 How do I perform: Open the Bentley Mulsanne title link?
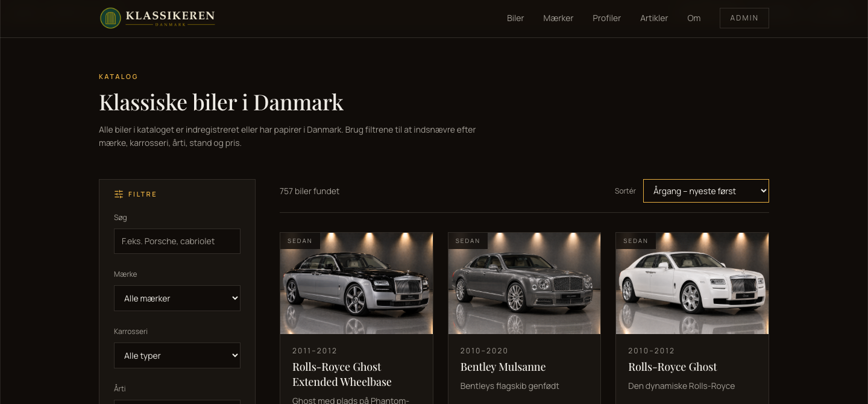coord(503,367)
